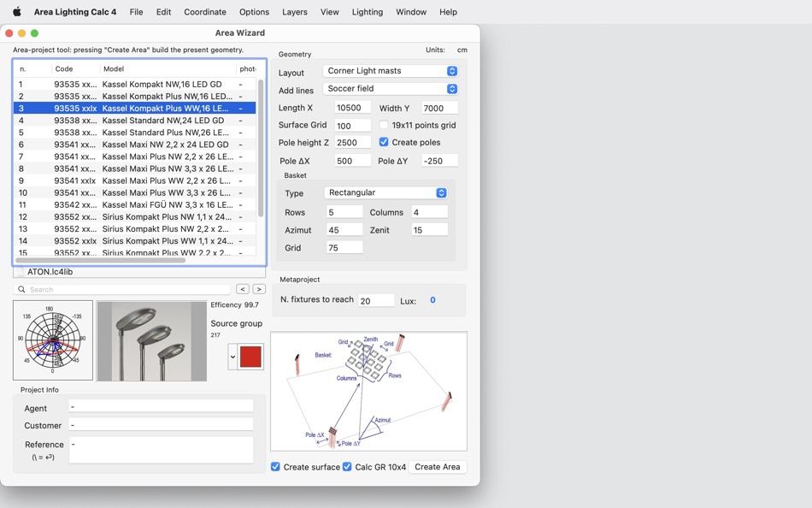Open the Options menu
Image resolution: width=812 pixels, height=508 pixels.
click(x=254, y=11)
